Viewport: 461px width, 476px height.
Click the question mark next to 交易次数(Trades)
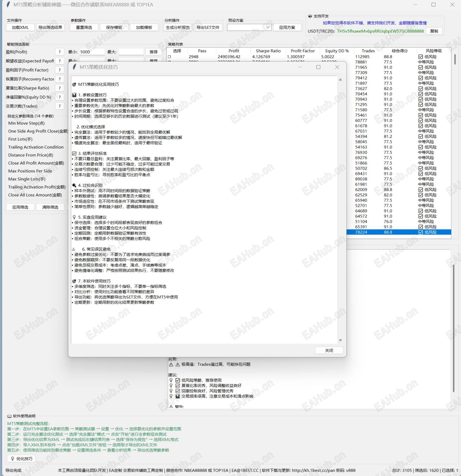point(59,106)
